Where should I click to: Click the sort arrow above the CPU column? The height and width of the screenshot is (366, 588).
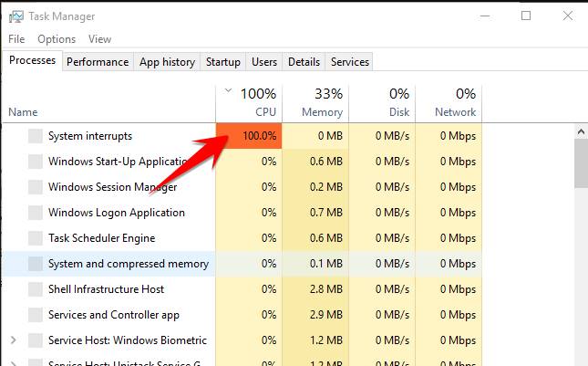pos(228,92)
